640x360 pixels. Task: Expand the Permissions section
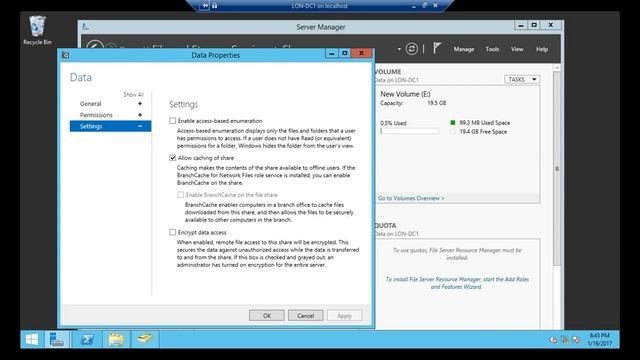(140, 115)
